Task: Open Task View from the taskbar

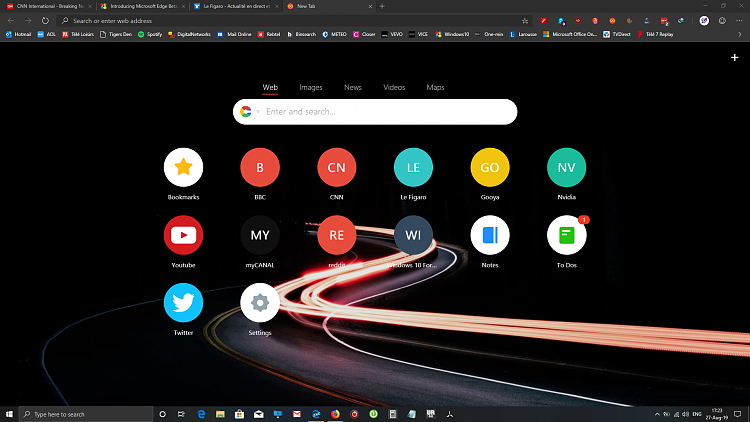Action: 181,414
